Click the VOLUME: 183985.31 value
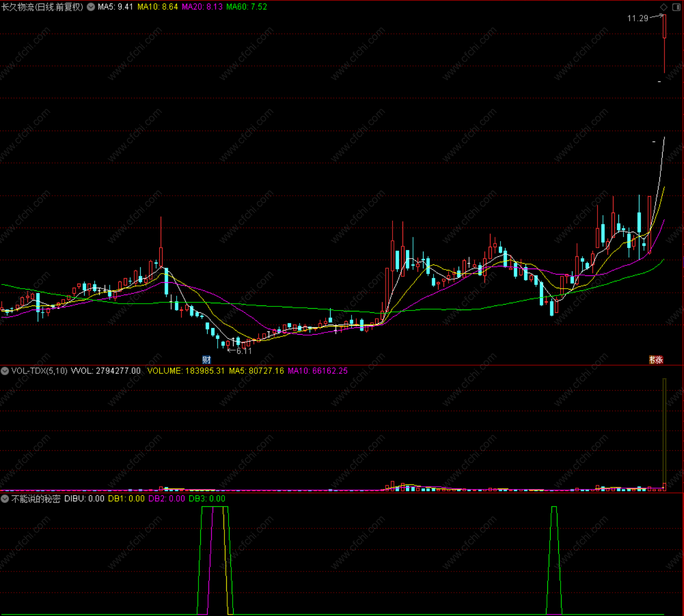Viewport: 684px width, 616px height. 186,371
